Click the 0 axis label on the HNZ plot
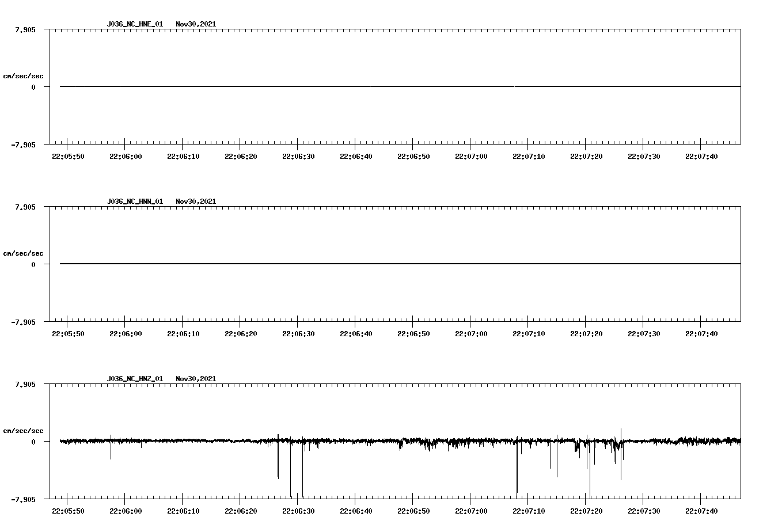The height and width of the screenshot is (532, 782). pyautogui.click(x=33, y=442)
